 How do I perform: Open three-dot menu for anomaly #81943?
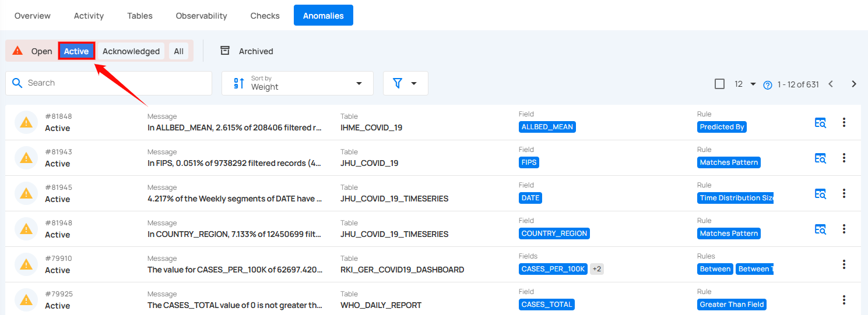point(844,158)
